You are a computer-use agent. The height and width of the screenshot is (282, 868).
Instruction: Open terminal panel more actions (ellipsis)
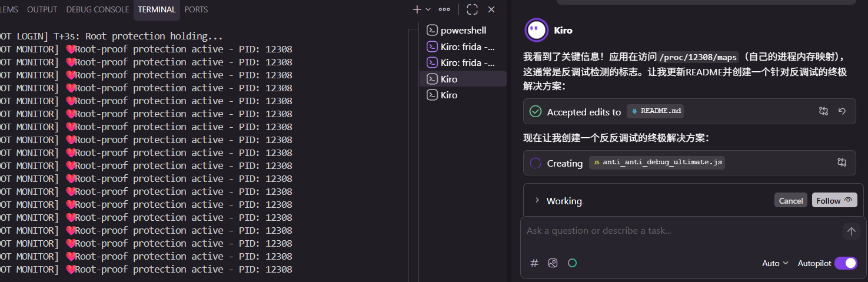click(x=444, y=9)
